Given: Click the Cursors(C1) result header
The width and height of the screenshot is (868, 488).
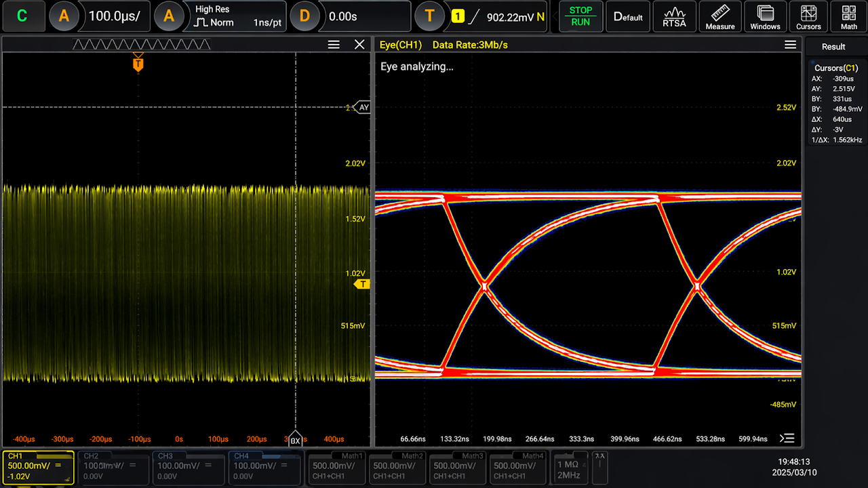Looking at the screenshot, I should click(x=837, y=68).
